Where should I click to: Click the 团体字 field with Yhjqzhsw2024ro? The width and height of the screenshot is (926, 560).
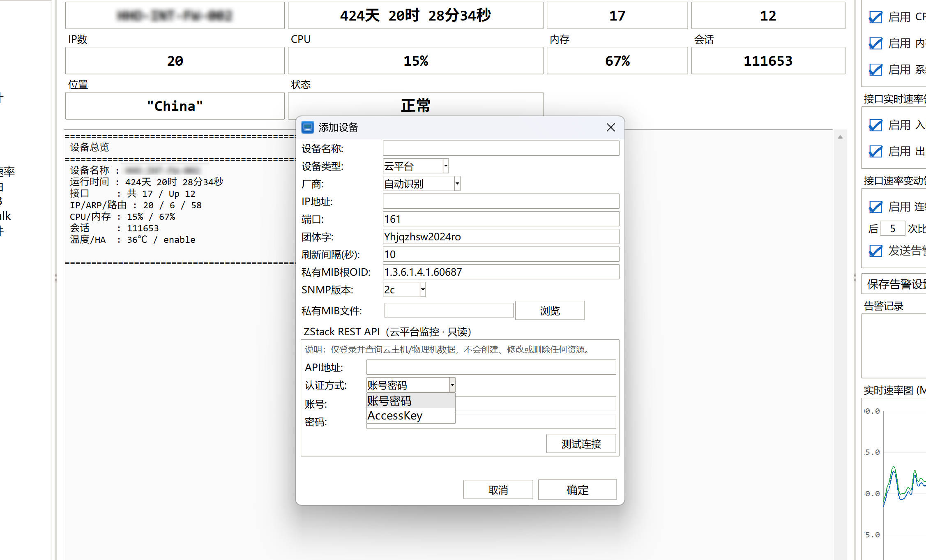coord(501,237)
